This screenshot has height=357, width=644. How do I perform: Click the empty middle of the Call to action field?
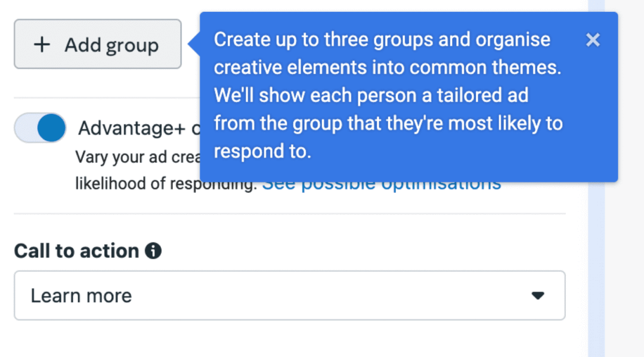click(x=329, y=296)
